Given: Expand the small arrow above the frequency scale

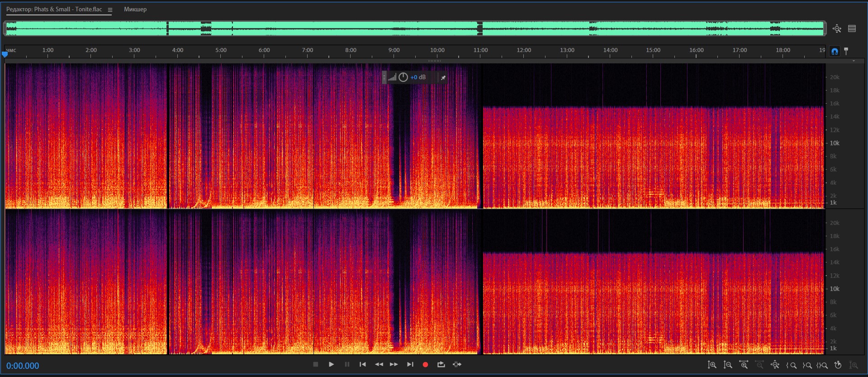Looking at the screenshot, I should [x=854, y=61].
